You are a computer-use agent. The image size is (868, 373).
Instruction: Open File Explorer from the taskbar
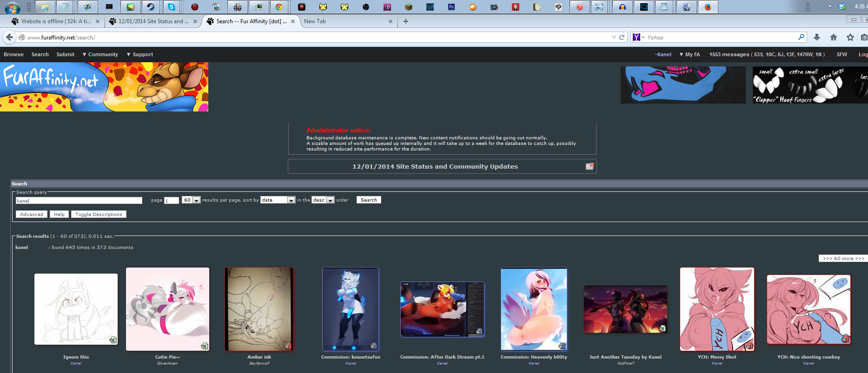45,7
